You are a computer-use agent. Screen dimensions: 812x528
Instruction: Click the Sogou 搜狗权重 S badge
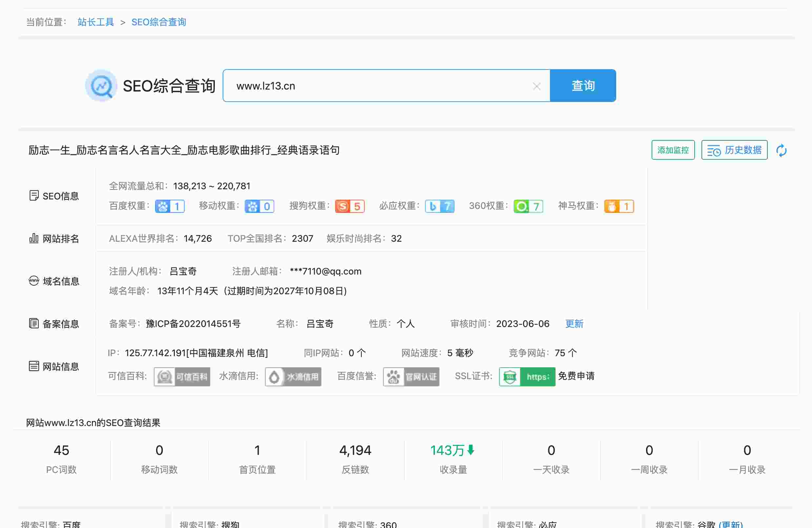(x=350, y=206)
